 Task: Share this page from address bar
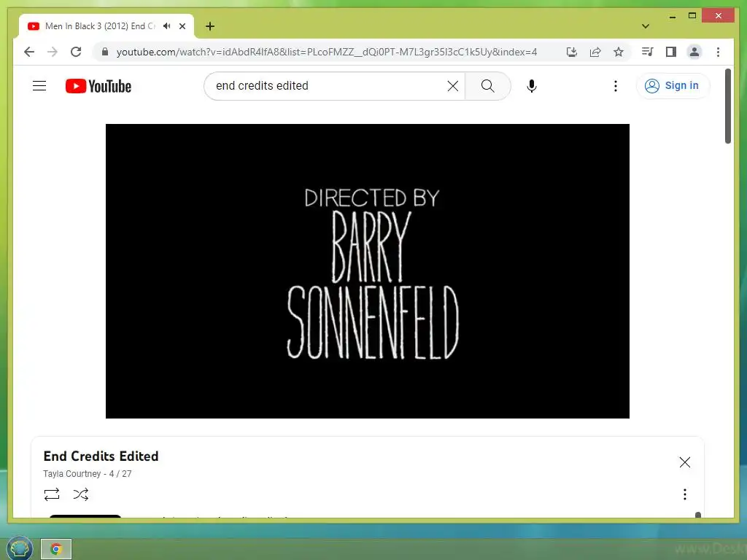[x=595, y=52]
